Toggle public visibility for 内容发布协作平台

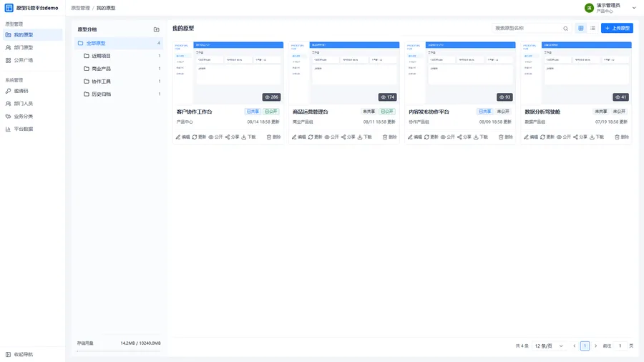[448, 137]
